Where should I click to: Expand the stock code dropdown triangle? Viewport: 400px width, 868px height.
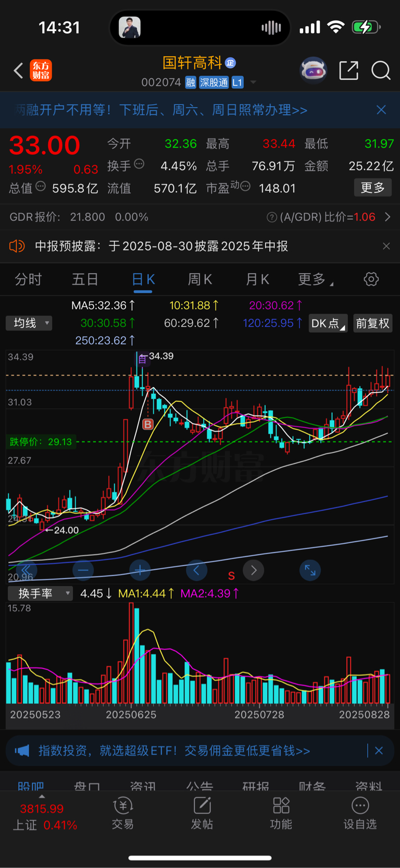253,82
